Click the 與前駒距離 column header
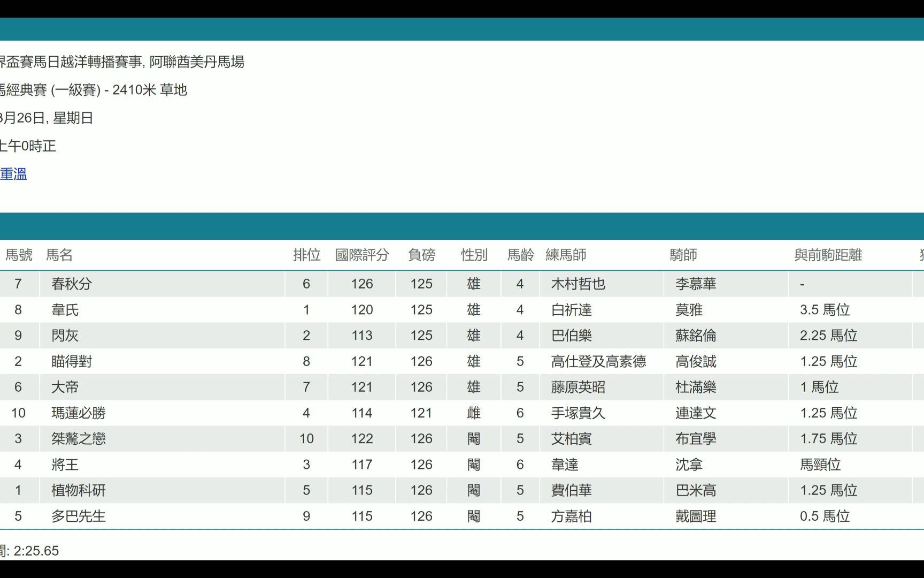Image resolution: width=924 pixels, height=578 pixels. click(828, 255)
